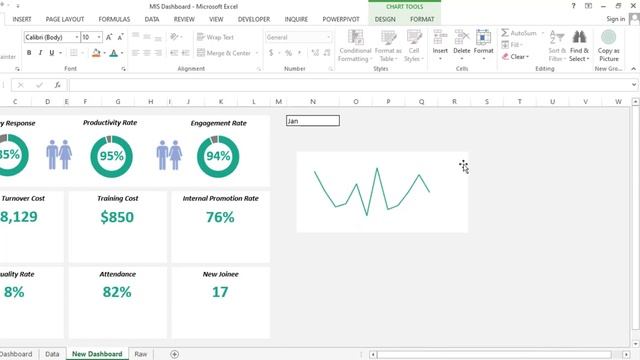Select column N header

313,102
